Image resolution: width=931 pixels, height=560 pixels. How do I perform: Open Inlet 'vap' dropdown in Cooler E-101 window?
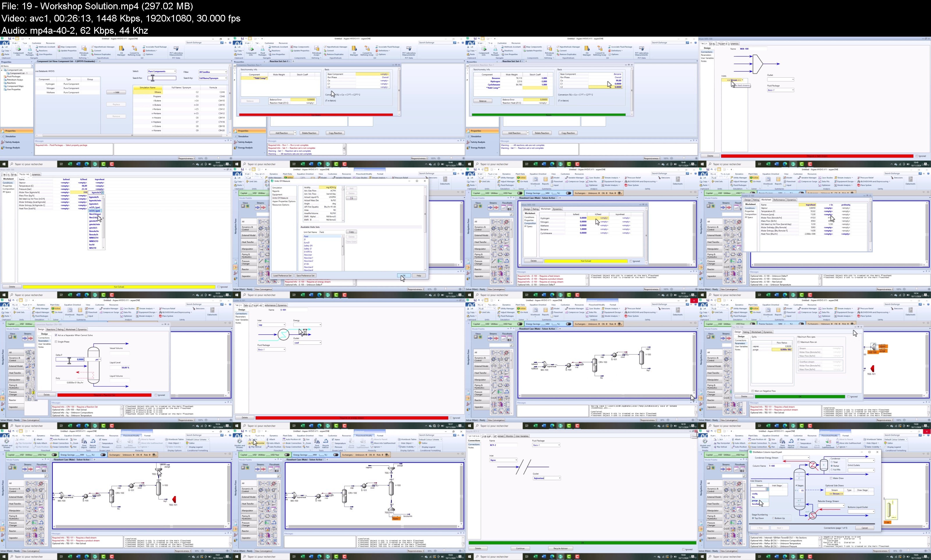tap(271, 325)
